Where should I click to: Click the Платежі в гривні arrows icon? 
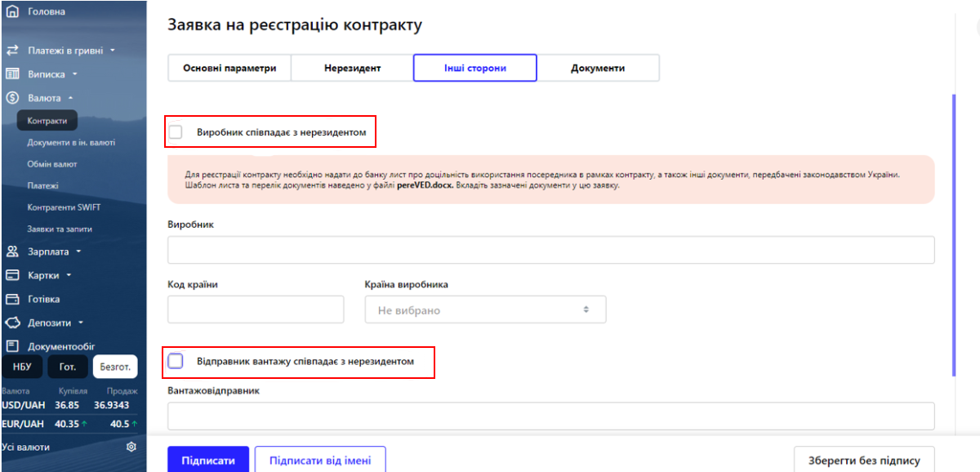pos(12,51)
